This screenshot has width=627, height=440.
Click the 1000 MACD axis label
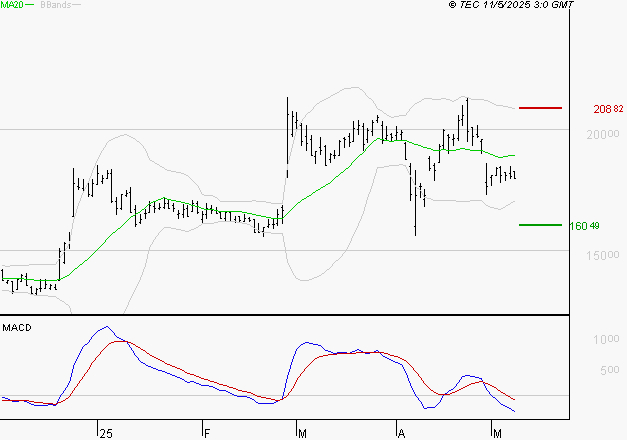(x=606, y=339)
